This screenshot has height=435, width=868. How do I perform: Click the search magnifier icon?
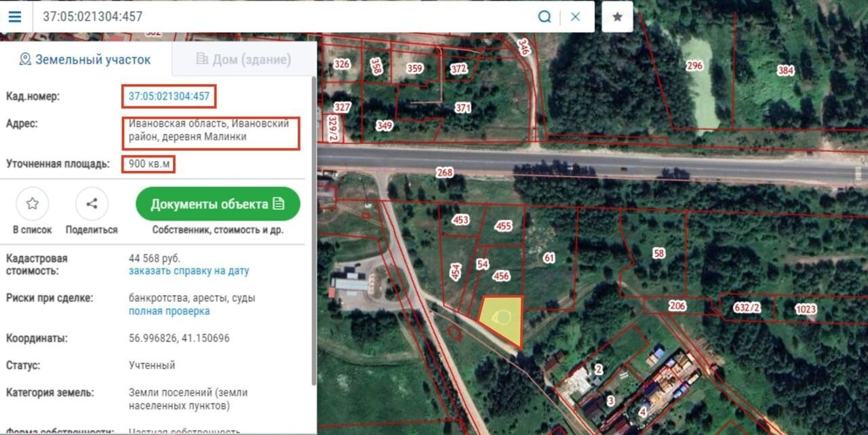pyautogui.click(x=544, y=16)
